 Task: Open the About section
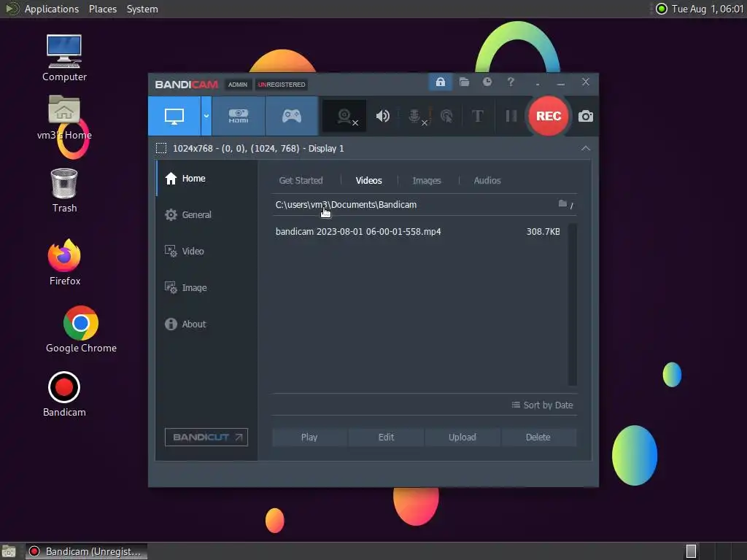[206, 324]
